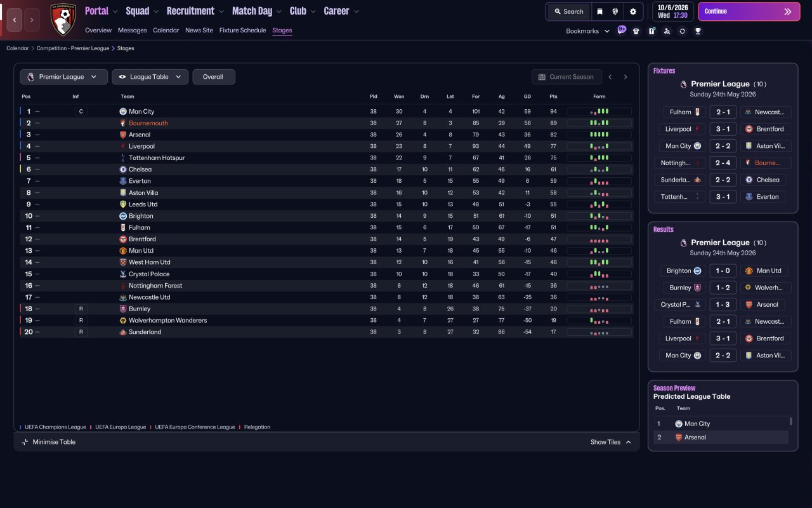The height and width of the screenshot is (508, 812).
Task: Click Nottingham Forest row in league table
Action: (x=325, y=286)
